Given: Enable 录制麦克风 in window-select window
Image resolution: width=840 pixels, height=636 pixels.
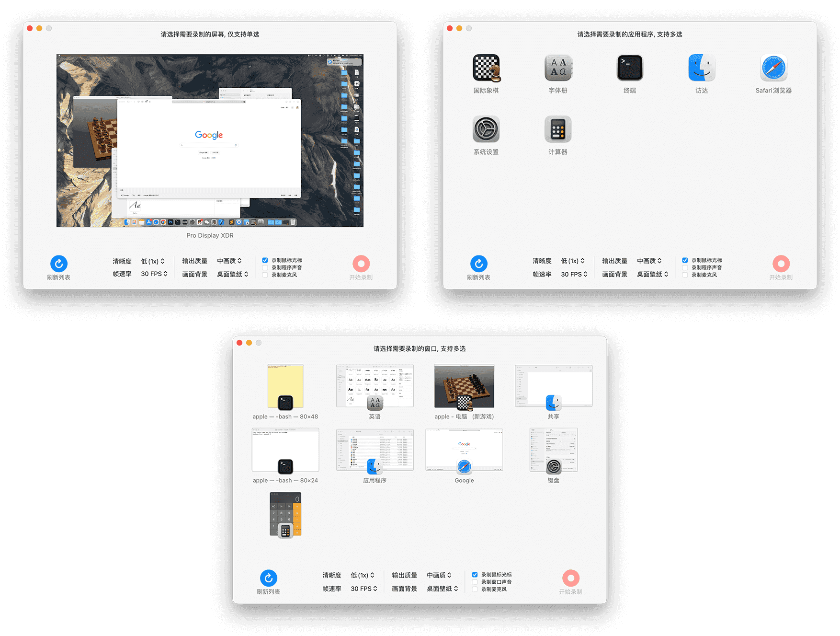Looking at the screenshot, I should (475, 589).
